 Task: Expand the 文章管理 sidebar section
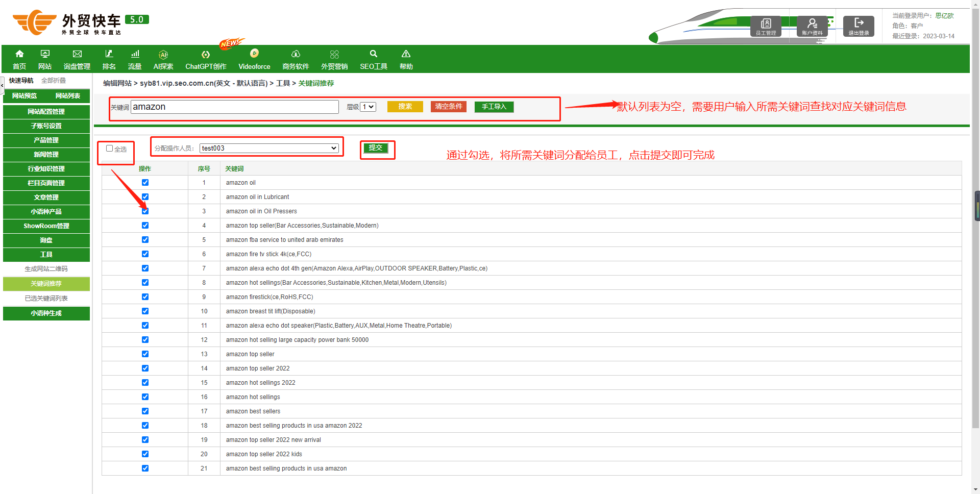pyautogui.click(x=46, y=197)
